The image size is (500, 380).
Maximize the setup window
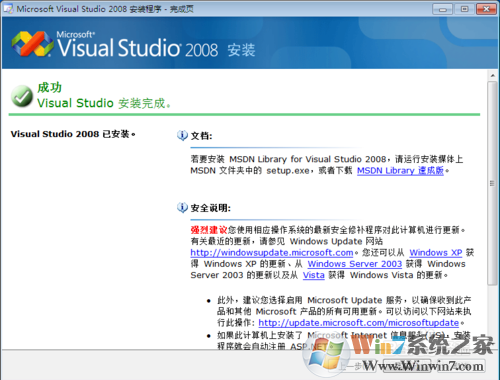(x=464, y=9)
